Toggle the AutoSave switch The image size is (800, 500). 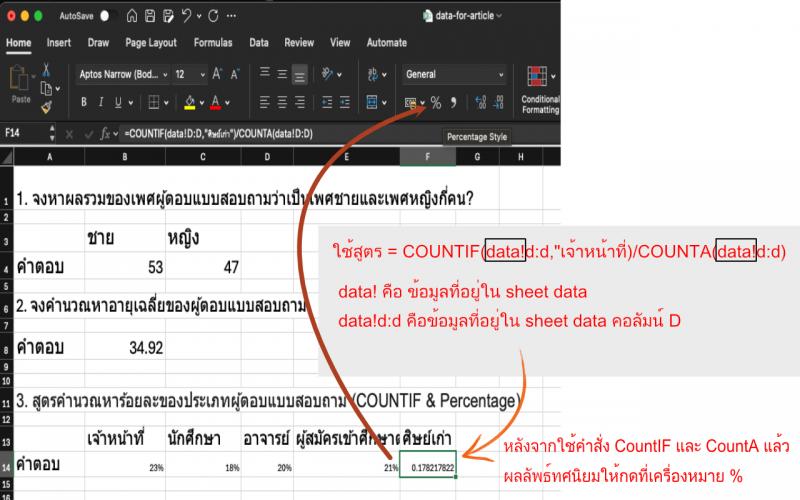click(x=107, y=17)
